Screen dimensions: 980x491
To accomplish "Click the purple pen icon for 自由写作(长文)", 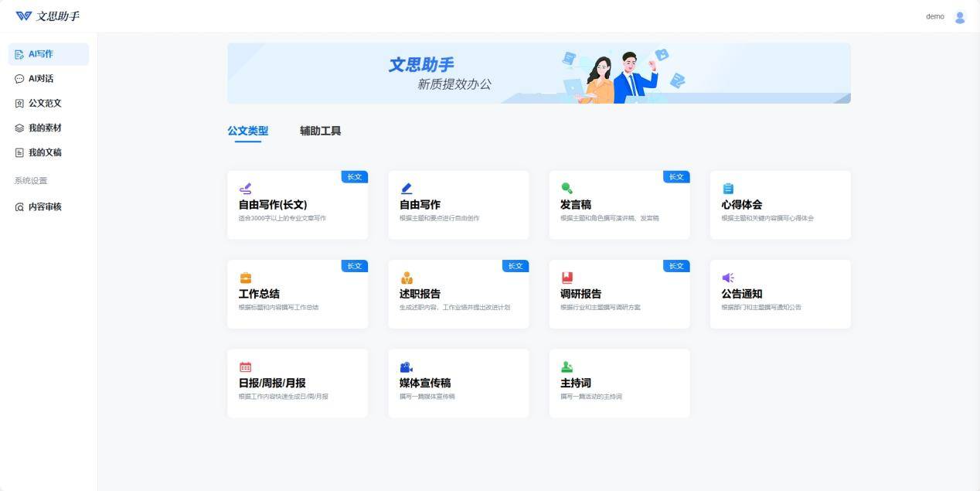I will [x=246, y=188].
